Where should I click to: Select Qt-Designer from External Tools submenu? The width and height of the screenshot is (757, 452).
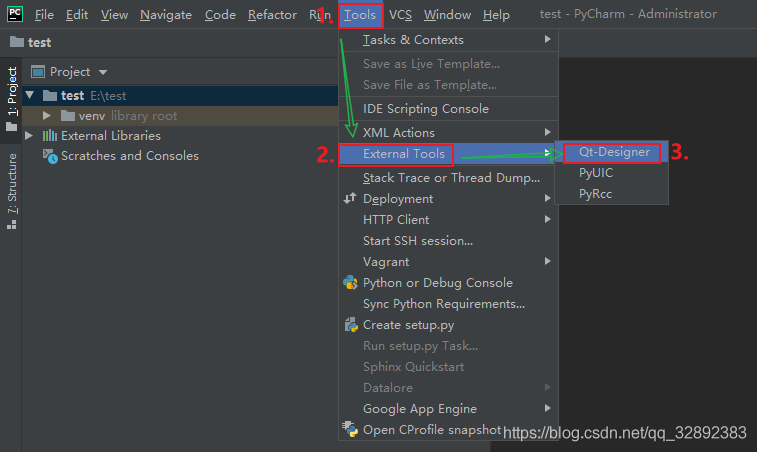(613, 153)
